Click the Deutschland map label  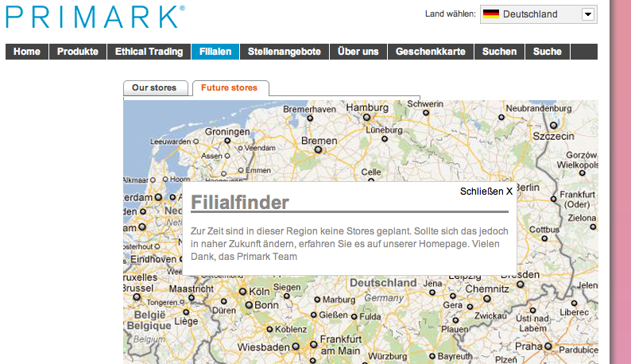pyautogui.click(x=383, y=283)
